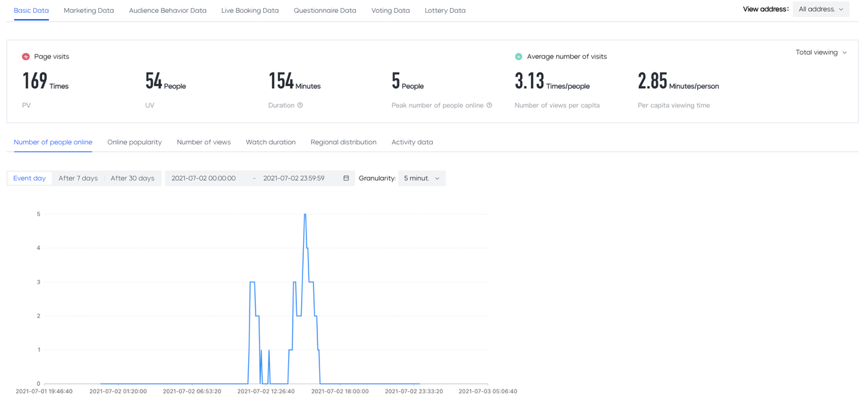Click the green Average number of visits icon

click(519, 57)
